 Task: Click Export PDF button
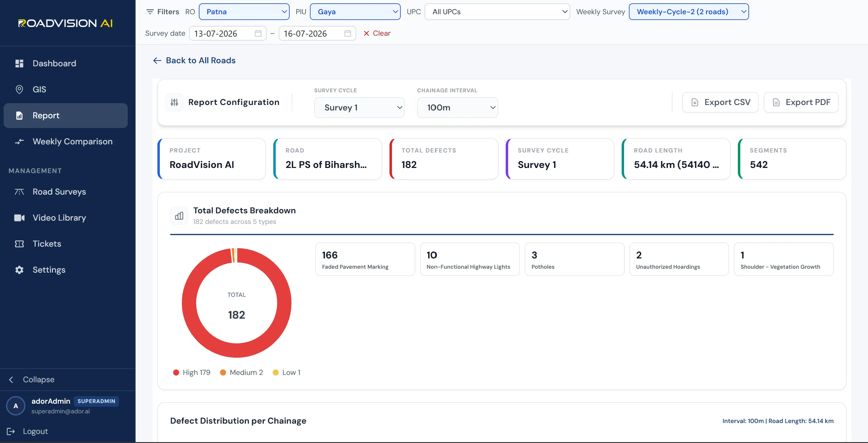point(801,102)
